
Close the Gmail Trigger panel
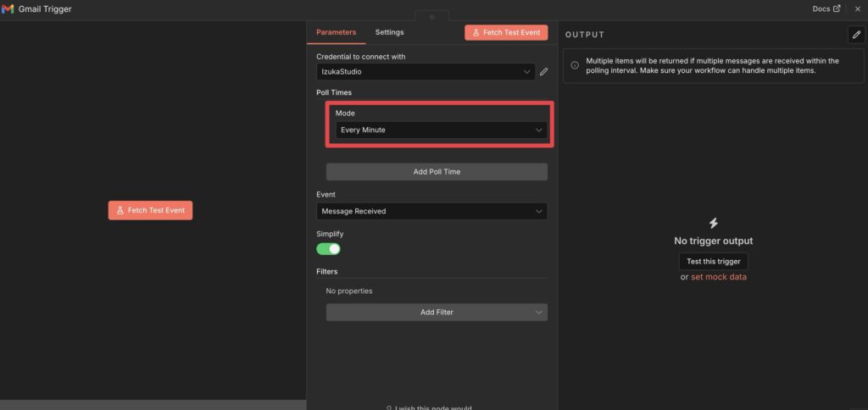coord(857,8)
